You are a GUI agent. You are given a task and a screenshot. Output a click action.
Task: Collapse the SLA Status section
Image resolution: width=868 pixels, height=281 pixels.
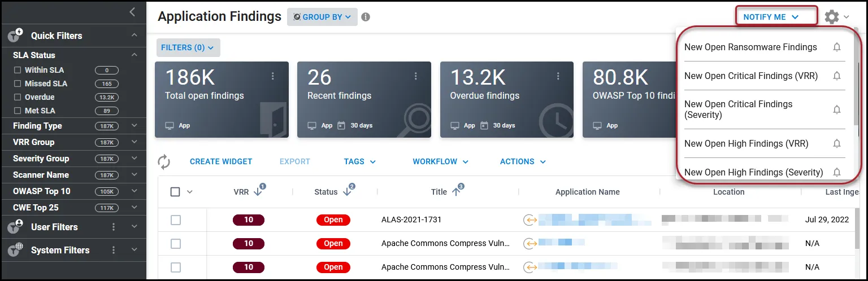[134, 55]
